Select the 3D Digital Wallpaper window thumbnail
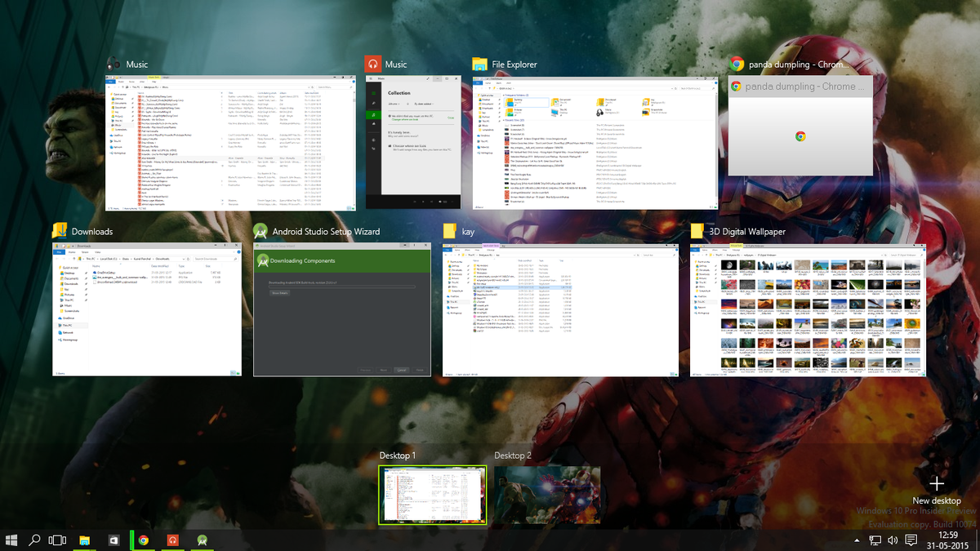This screenshot has width=980, height=551. point(809,309)
